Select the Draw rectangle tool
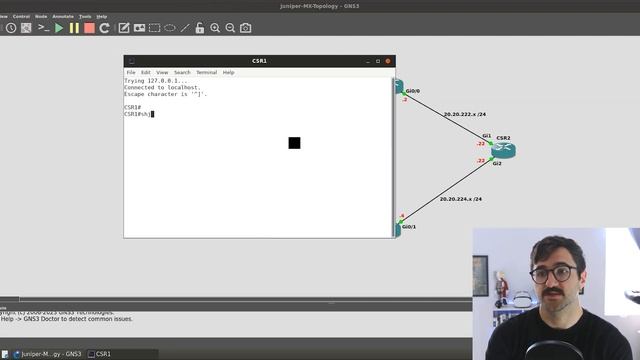 pyautogui.click(x=154, y=28)
